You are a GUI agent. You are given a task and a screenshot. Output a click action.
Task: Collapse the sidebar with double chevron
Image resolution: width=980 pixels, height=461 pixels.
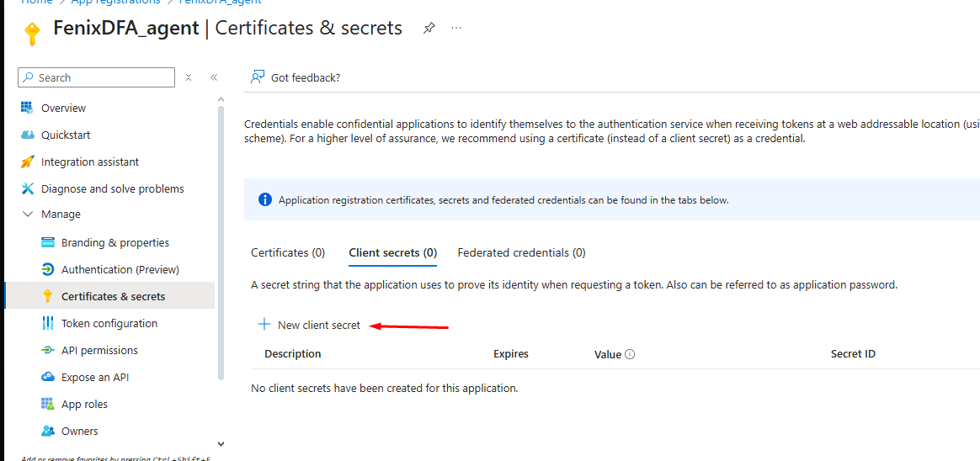(x=214, y=77)
